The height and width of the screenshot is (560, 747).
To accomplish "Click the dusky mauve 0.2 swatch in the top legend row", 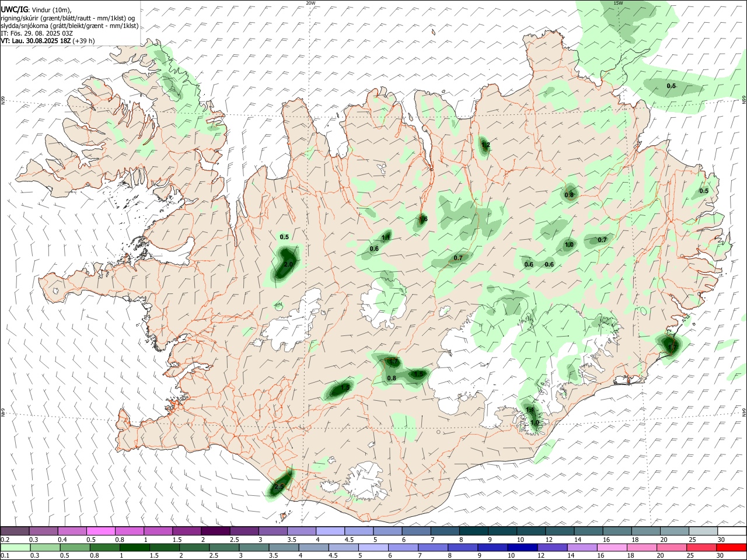I will (x=15, y=531).
